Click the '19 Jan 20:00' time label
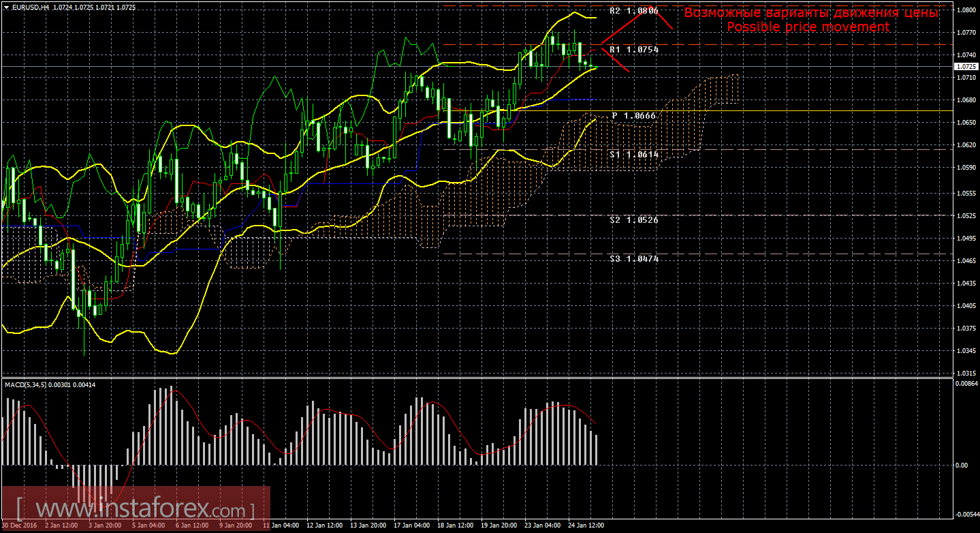 499,526
